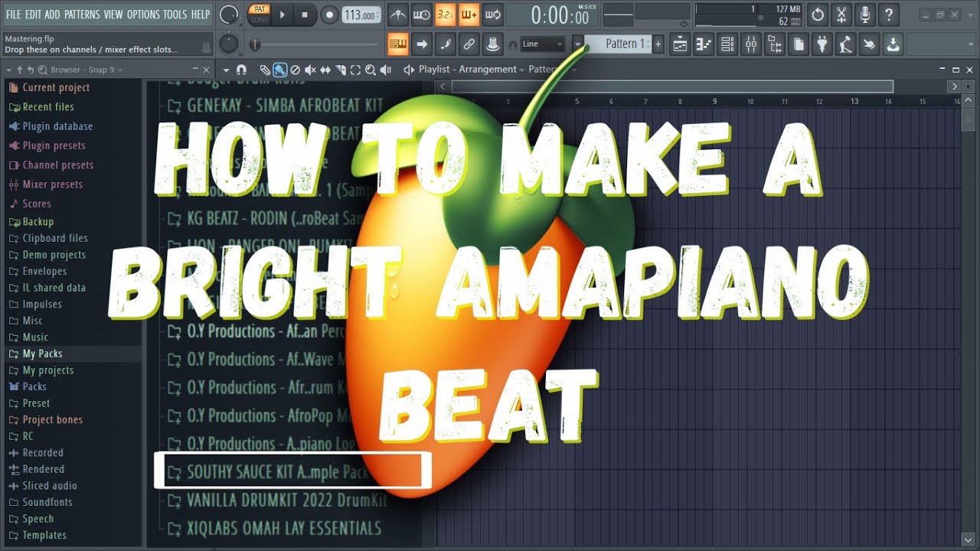Select the playlist Paint brush tool
Image resolution: width=980 pixels, height=551 pixels.
coord(280,70)
